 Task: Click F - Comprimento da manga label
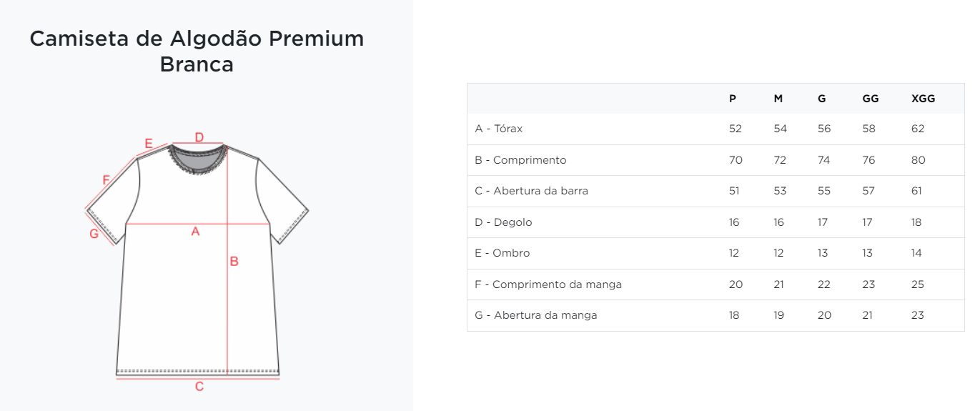click(x=548, y=284)
